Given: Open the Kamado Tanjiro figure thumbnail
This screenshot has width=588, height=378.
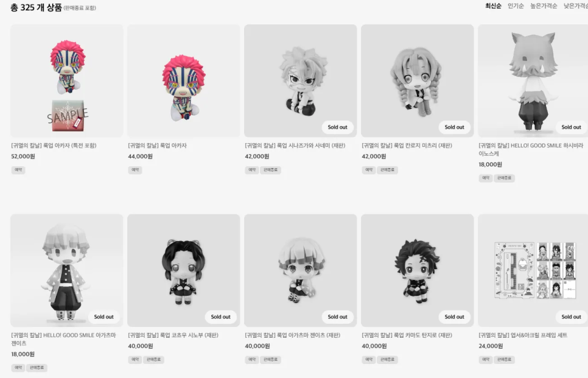Looking at the screenshot, I should [418, 270].
